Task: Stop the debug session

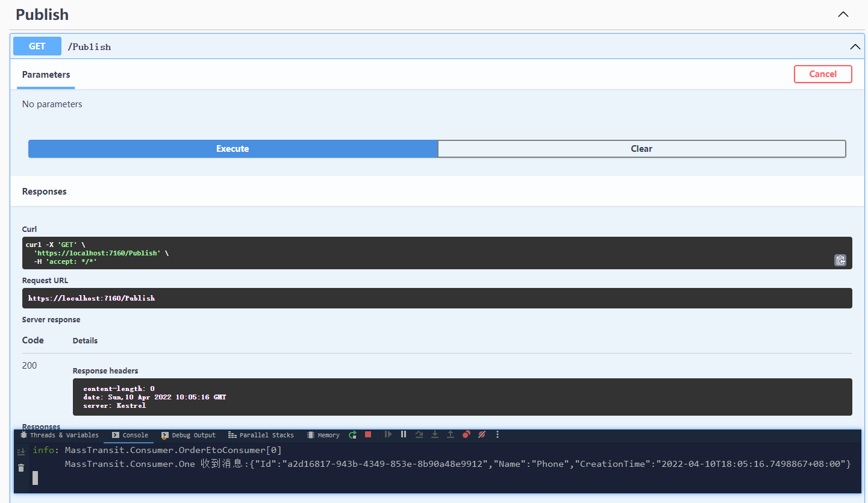Action: tap(368, 434)
